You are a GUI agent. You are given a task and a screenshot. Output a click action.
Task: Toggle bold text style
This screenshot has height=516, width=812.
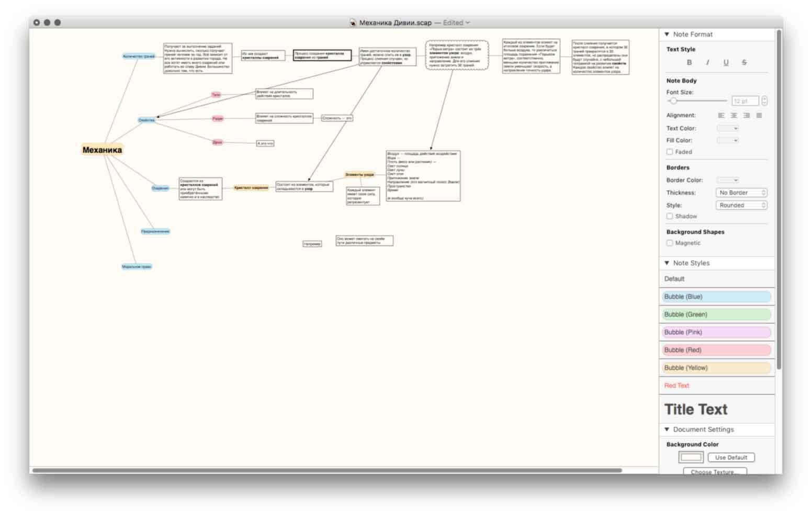[689, 62]
